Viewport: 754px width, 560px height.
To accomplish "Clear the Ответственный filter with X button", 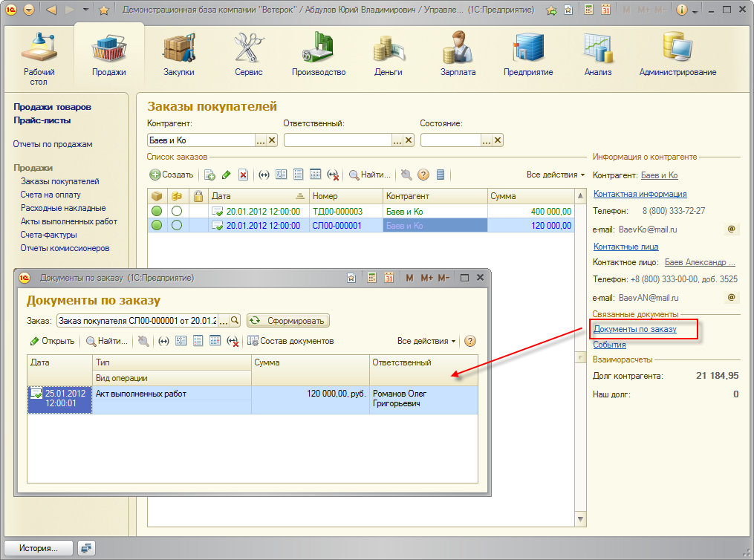I will 409,140.
